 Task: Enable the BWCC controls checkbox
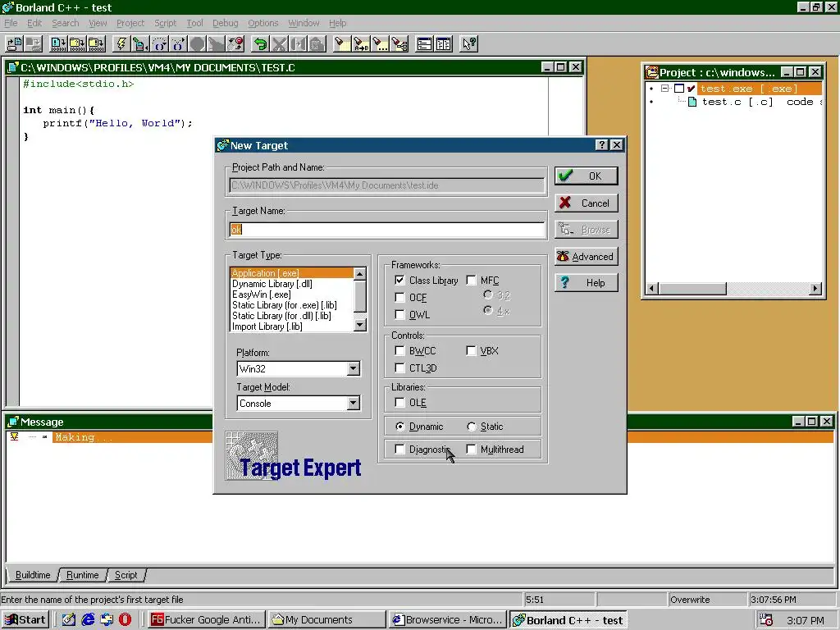[x=399, y=351]
